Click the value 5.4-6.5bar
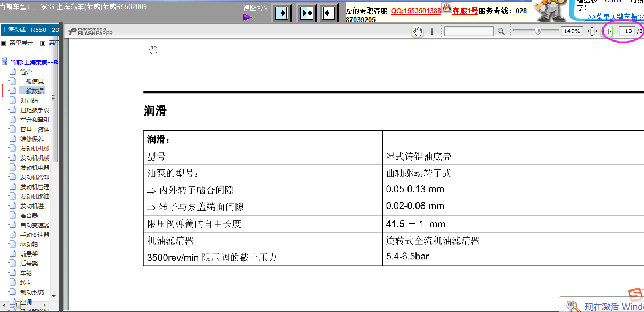The image size is (644, 312). coord(407,257)
